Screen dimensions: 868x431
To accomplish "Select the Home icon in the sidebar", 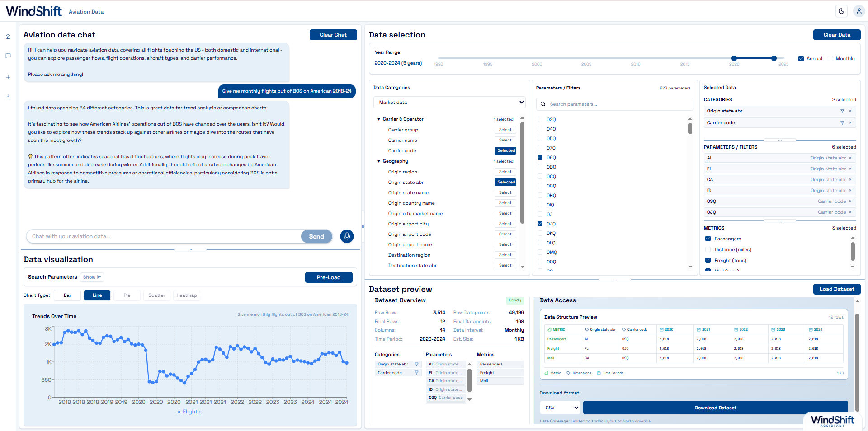I will (8, 36).
